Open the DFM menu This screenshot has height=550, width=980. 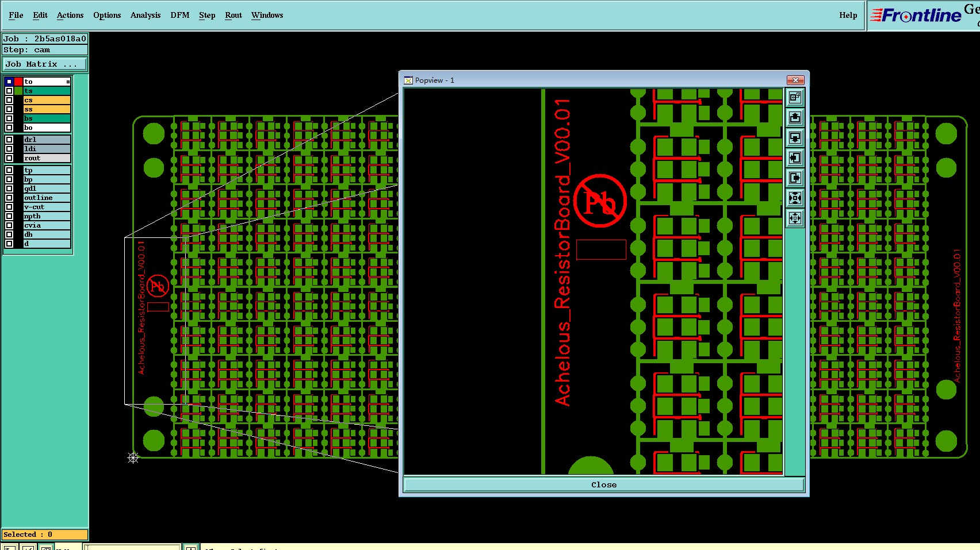pos(180,15)
